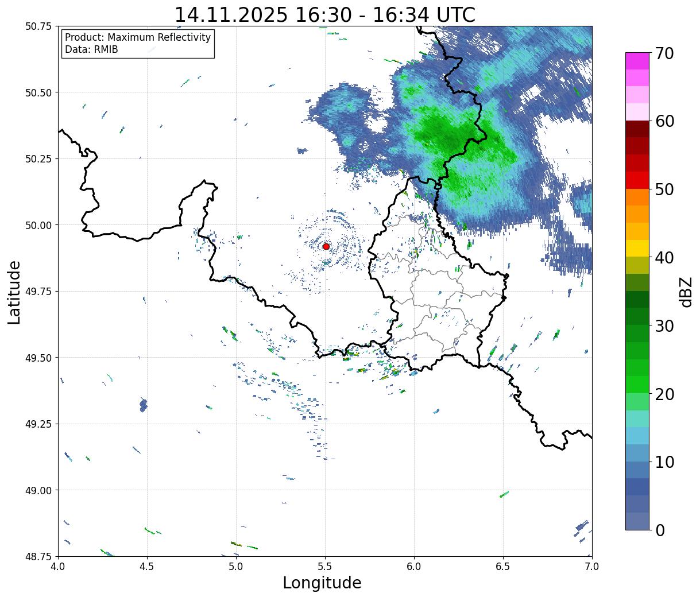Click the colorbar tick label 60
This screenshot has height=597, width=700.
(664, 121)
